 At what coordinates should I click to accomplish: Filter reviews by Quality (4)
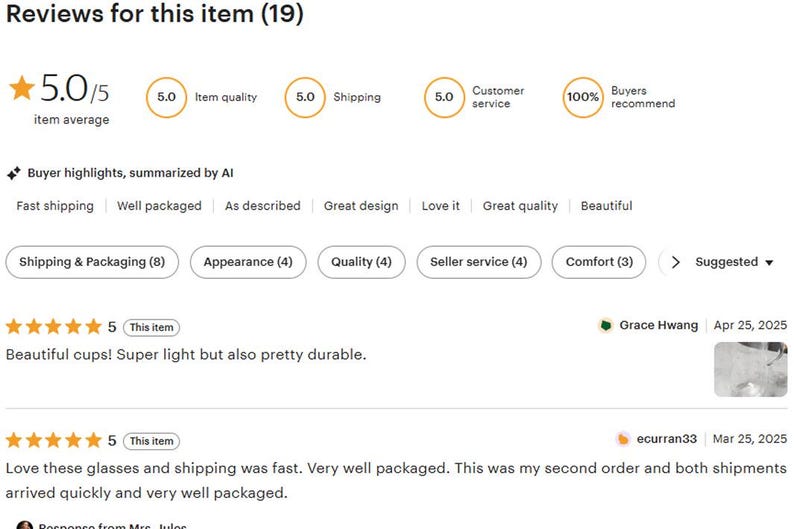[x=362, y=262]
